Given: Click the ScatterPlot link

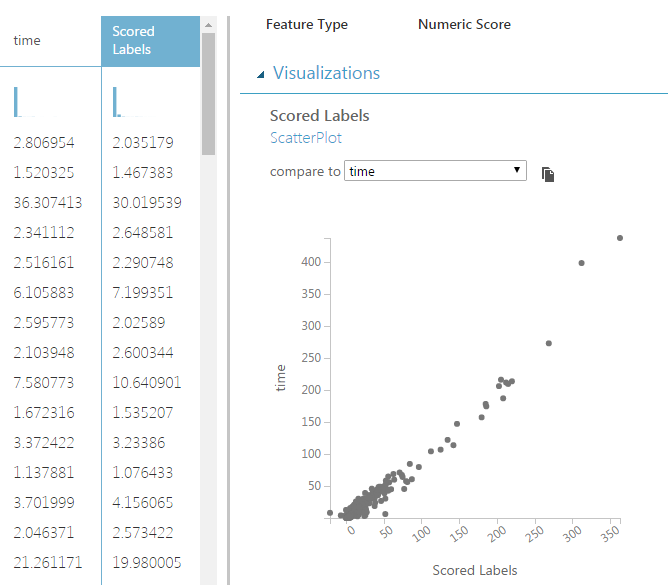Looking at the screenshot, I should (x=306, y=138).
